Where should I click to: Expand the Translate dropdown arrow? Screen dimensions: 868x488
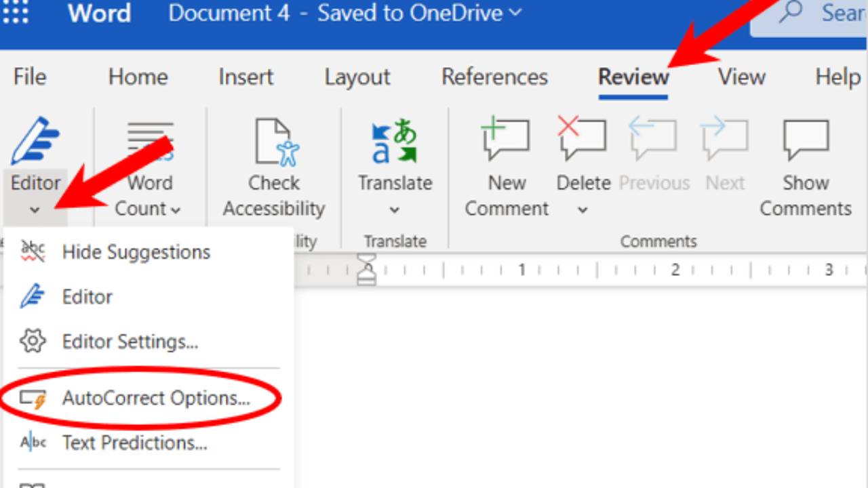point(395,209)
